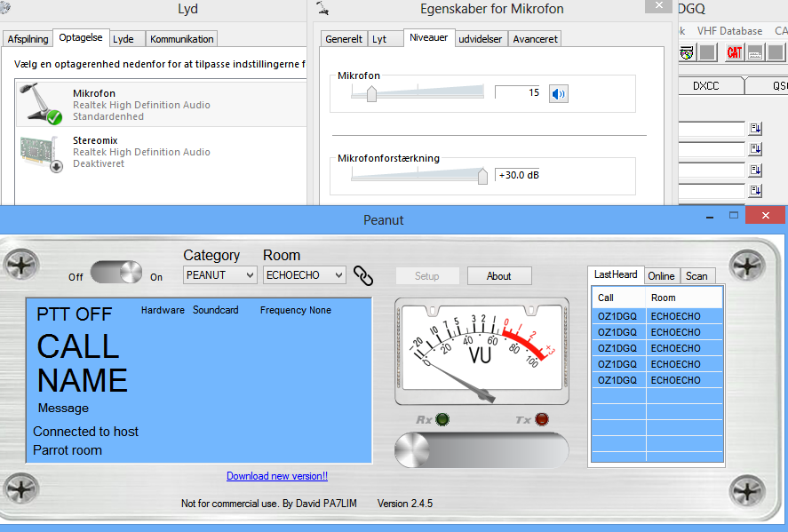
Task: Follow the "Download new version!!" link
Action: pos(277,476)
